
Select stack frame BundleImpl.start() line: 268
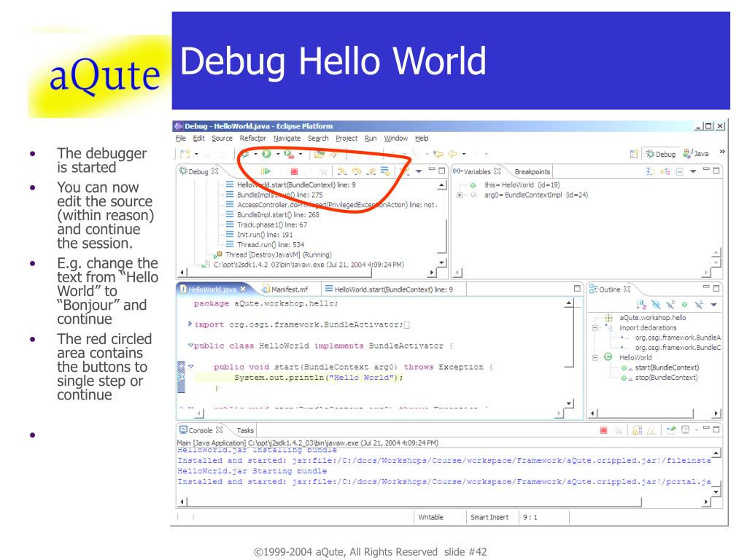tap(278, 215)
